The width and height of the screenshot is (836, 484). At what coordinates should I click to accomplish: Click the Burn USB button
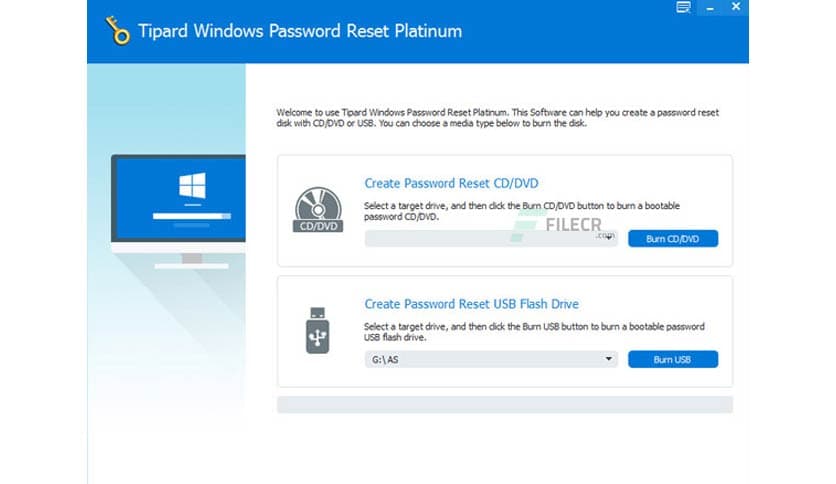click(x=673, y=359)
